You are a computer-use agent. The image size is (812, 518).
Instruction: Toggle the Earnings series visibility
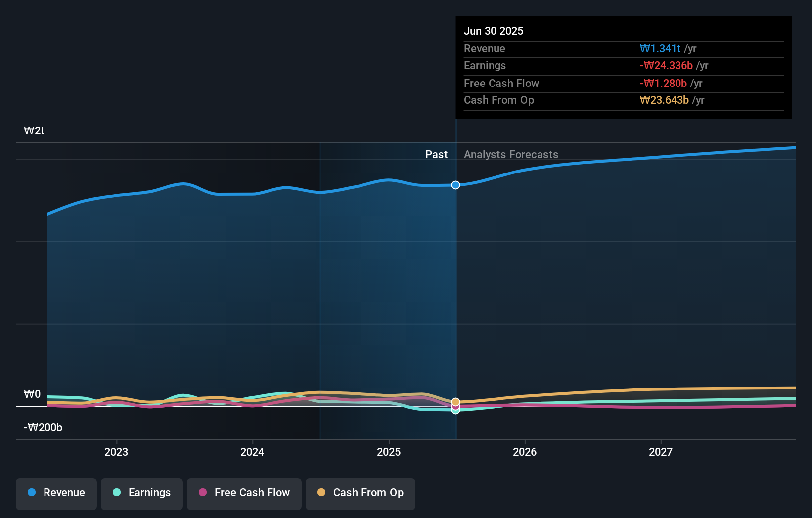(142, 493)
